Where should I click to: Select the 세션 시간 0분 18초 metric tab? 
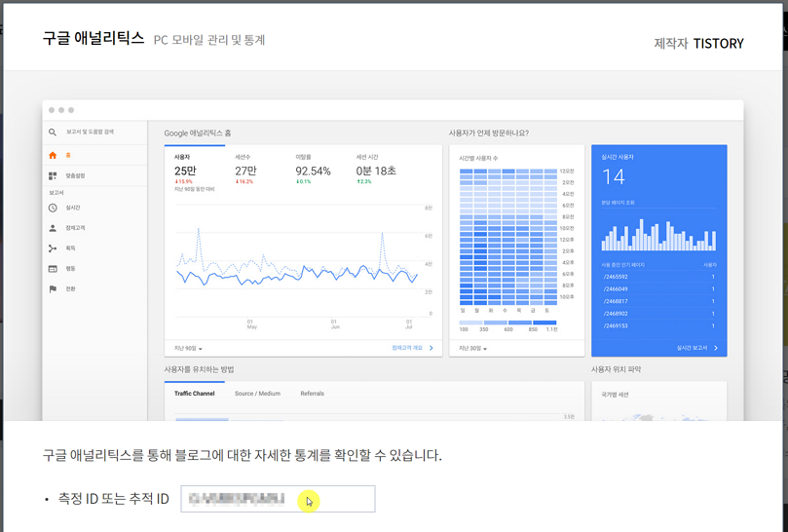(377, 170)
